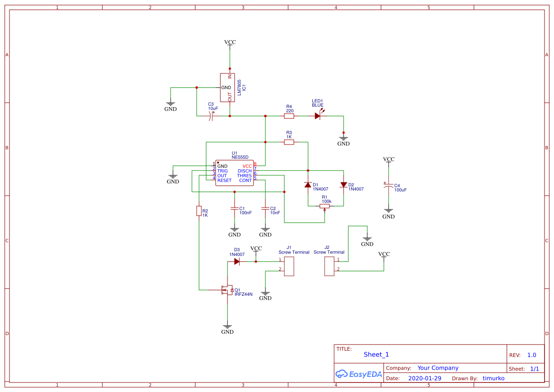
Task: Click the timurko drawn-by name
Action: pos(493,378)
